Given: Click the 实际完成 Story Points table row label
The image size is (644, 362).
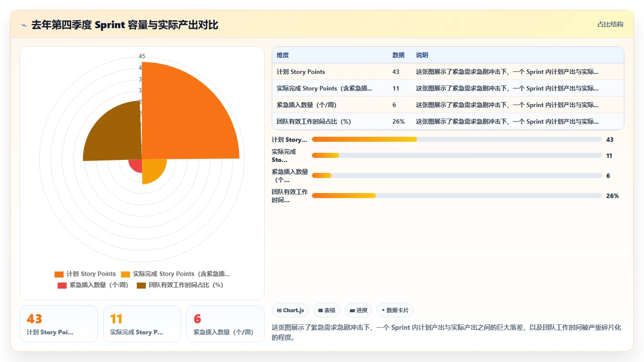Looking at the screenshot, I should [325, 88].
